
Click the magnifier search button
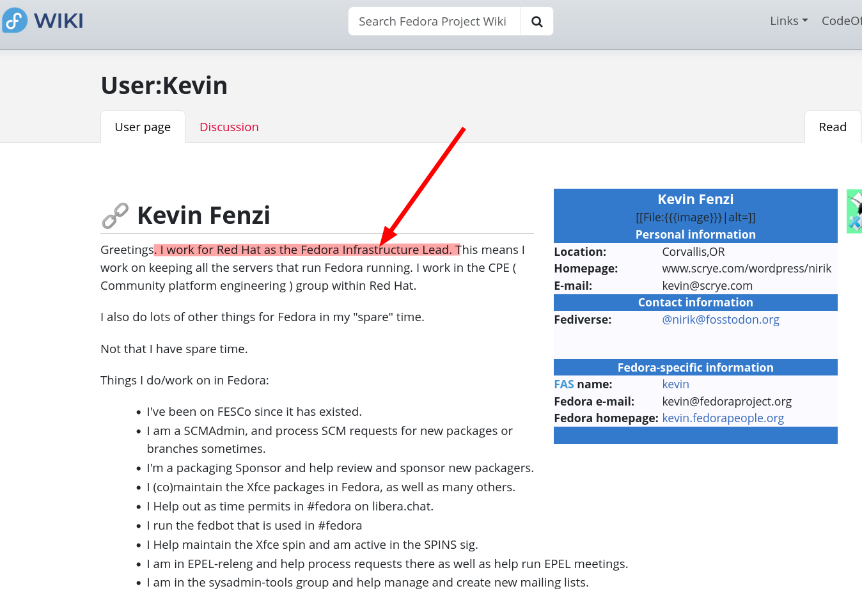537,22
